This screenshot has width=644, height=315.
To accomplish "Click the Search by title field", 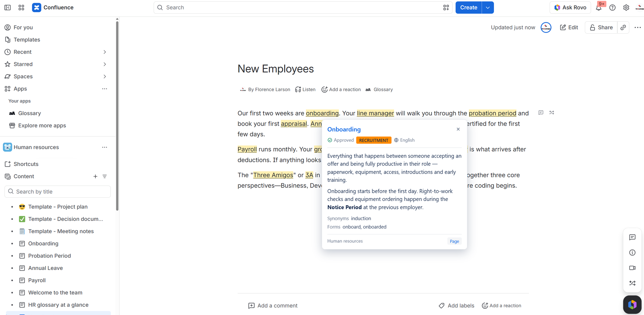I will 58,191.
